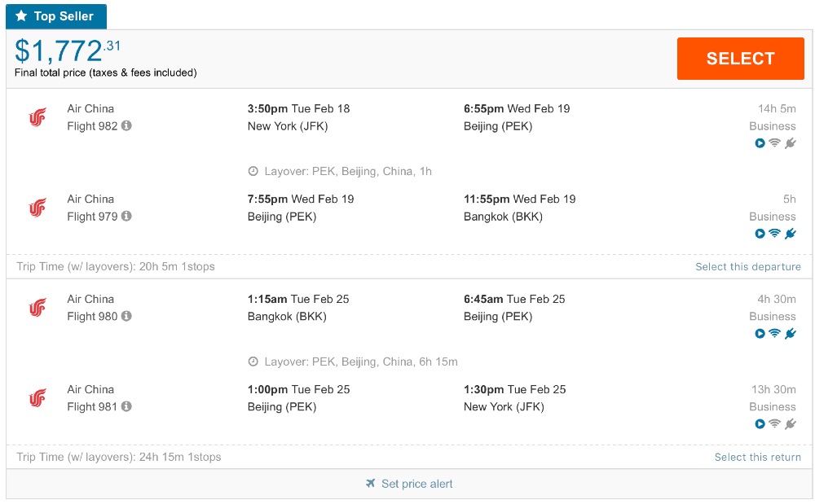Click the airplane icon beside Set price alert
This screenshot has height=504, width=815.
371,484
